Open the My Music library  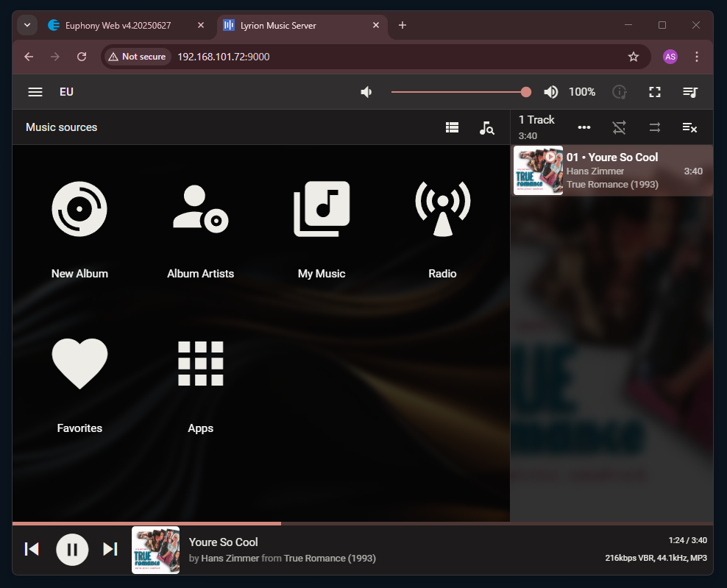322,230
